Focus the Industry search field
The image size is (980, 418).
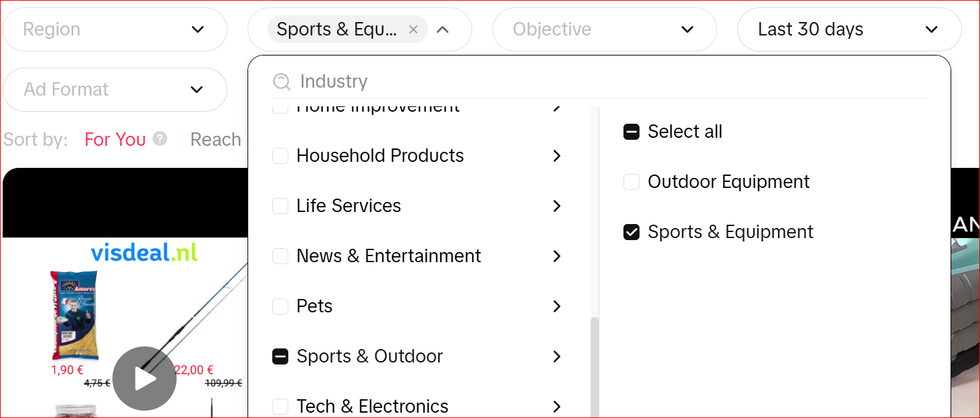599,82
